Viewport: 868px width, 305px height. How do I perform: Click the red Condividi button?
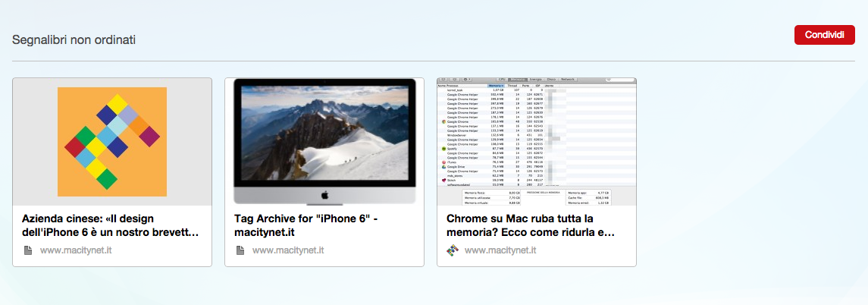pos(824,35)
